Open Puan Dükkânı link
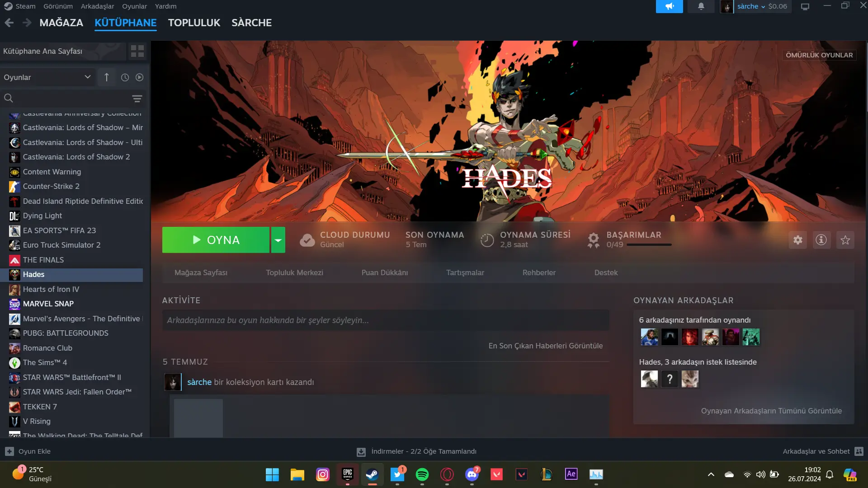Viewport: 868px width, 488px height. coord(385,272)
